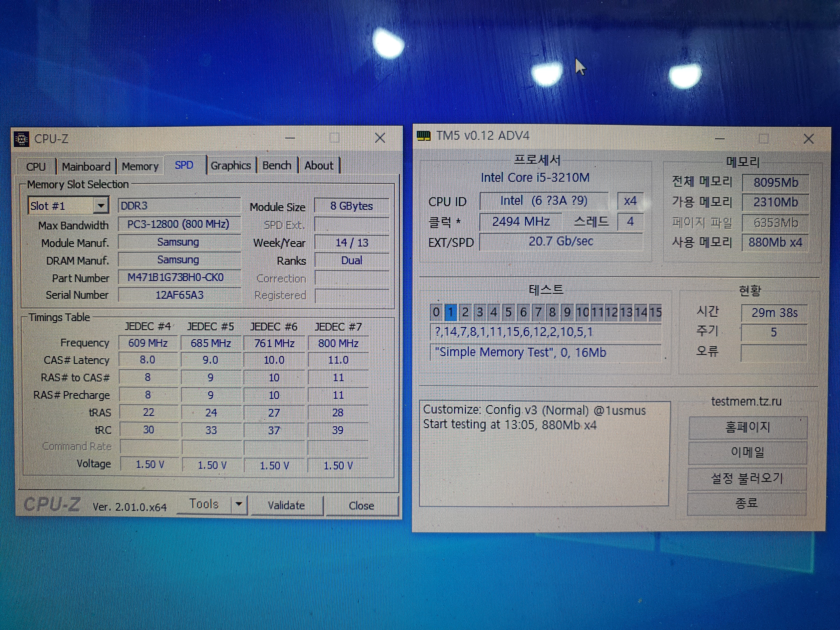Select the SPD tab

click(x=184, y=165)
